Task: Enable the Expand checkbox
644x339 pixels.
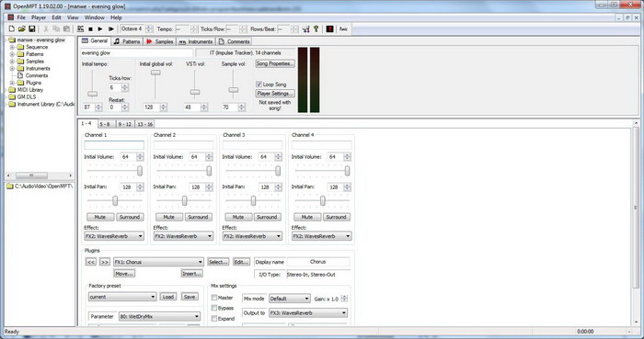Action: (214, 319)
